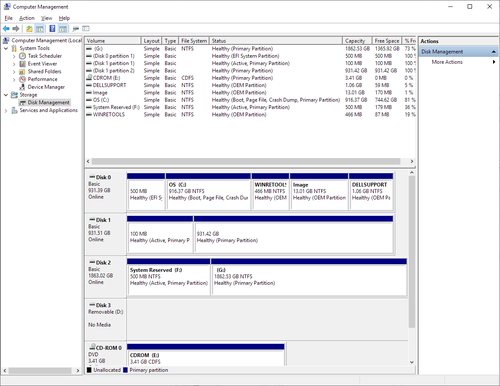Click the volume list horizontal scrollbar
Screen dimensions: 500x386
[x=246, y=161]
